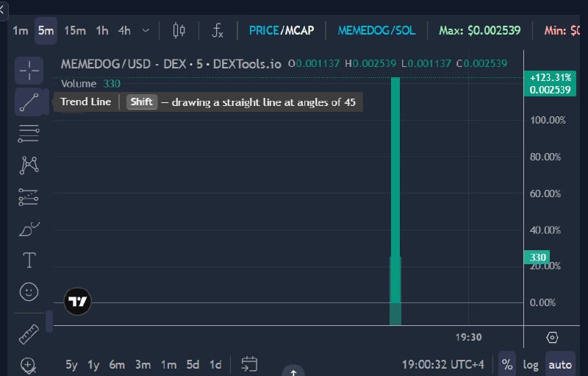This screenshot has width=588, height=376.
Task: Toggle MEMEDOG/SOL pair denomination
Action: pos(376,30)
